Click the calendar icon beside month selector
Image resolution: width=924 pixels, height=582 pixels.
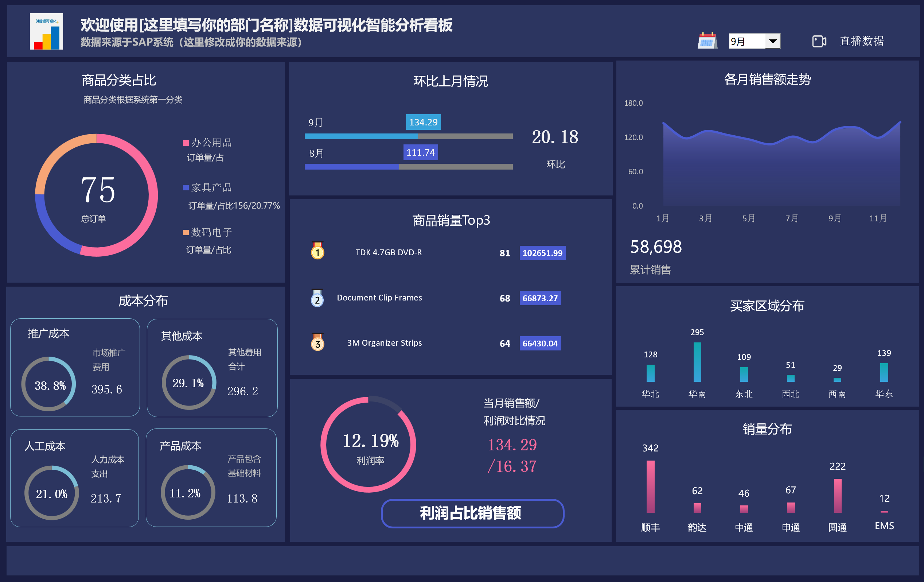click(707, 41)
